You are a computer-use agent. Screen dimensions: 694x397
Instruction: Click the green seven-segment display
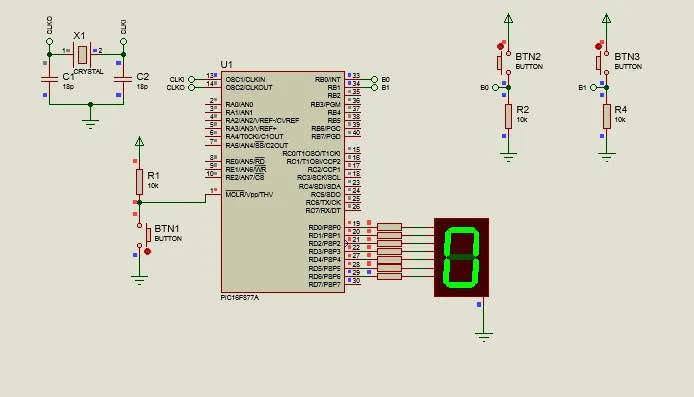point(462,257)
